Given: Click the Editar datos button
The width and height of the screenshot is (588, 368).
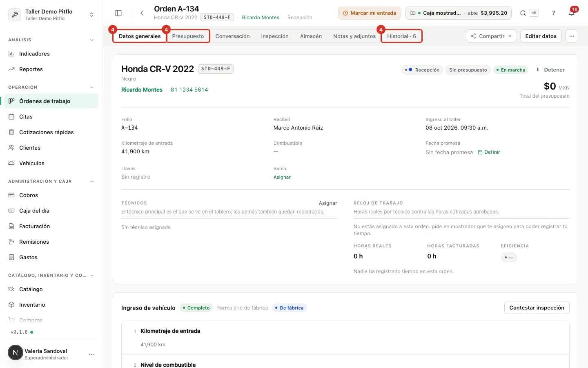Looking at the screenshot, I should 541,36.
